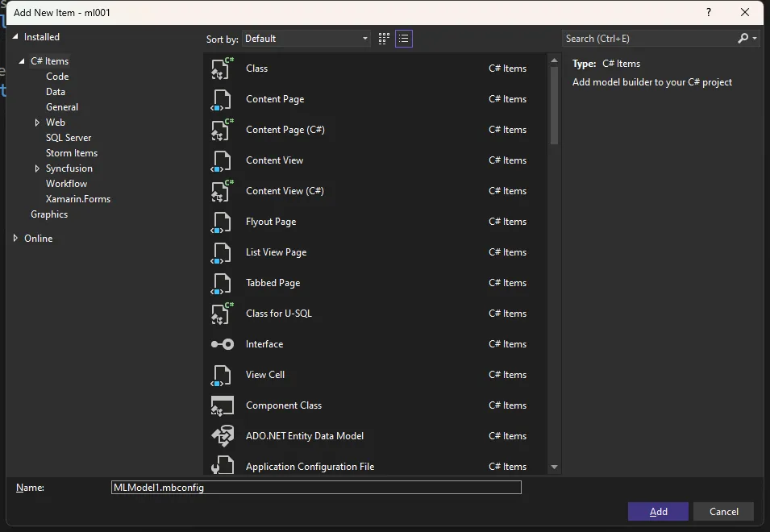This screenshot has width=770, height=532.
Task: Expand the Syncfusion tree node
Action: pos(37,168)
